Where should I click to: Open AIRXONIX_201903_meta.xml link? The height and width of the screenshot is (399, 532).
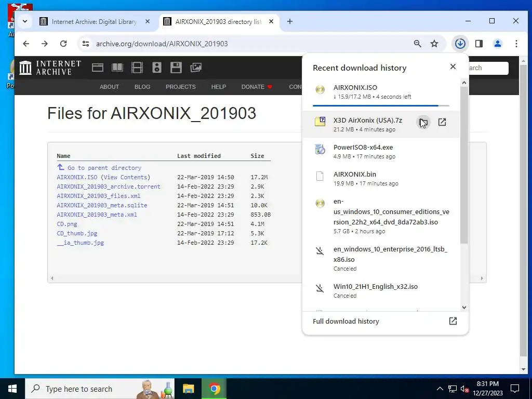tap(97, 215)
